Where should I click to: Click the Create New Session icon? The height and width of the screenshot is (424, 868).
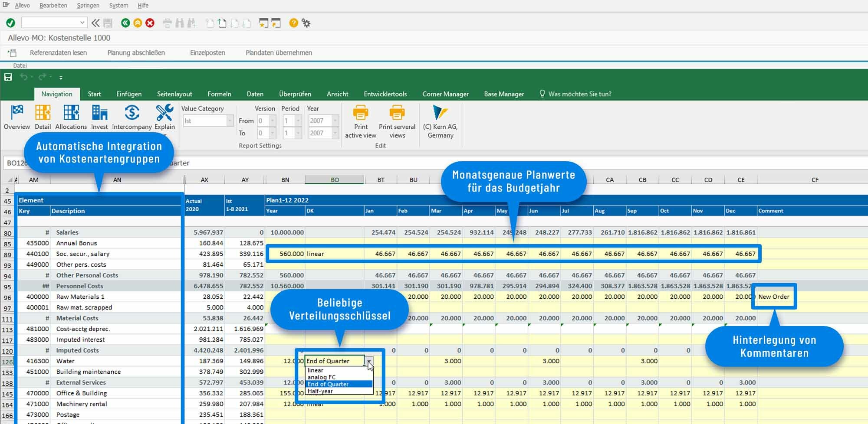pyautogui.click(x=263, y=23)
